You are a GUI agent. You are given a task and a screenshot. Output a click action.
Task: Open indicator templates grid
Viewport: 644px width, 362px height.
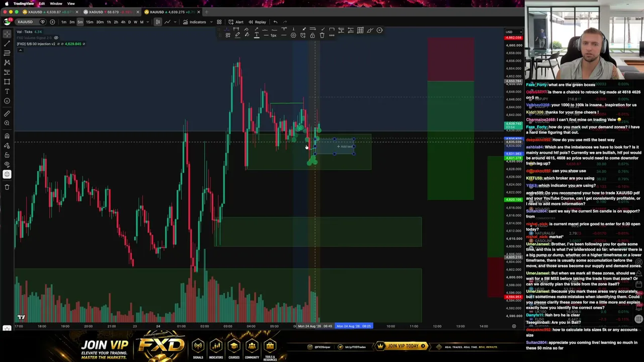tap(219, 22)
